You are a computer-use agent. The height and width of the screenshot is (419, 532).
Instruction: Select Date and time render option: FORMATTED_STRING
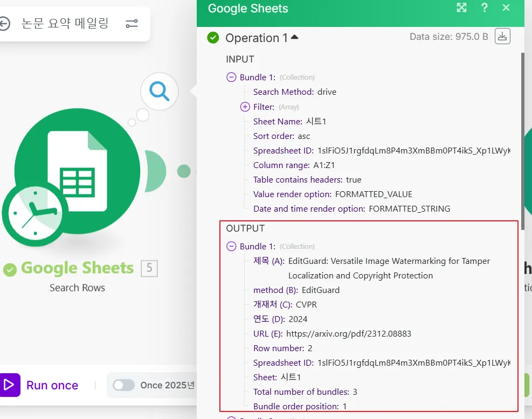click(x=351, y=209)
